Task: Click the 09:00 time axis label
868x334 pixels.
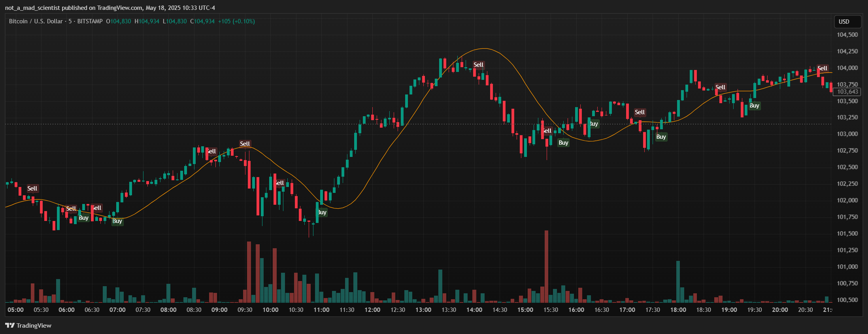Action: click(219, 310)
